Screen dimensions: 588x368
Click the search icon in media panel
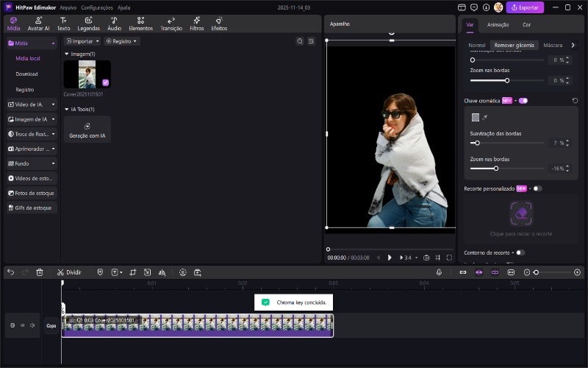300,41
